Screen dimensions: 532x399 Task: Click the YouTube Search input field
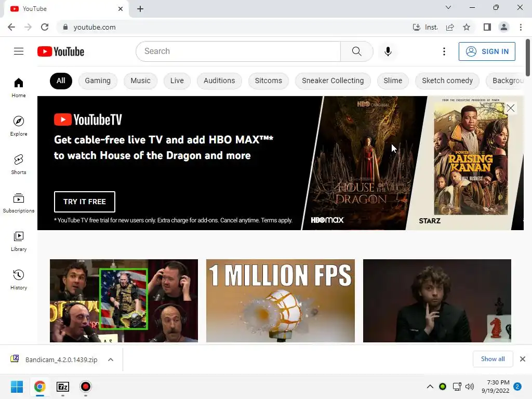238,51
